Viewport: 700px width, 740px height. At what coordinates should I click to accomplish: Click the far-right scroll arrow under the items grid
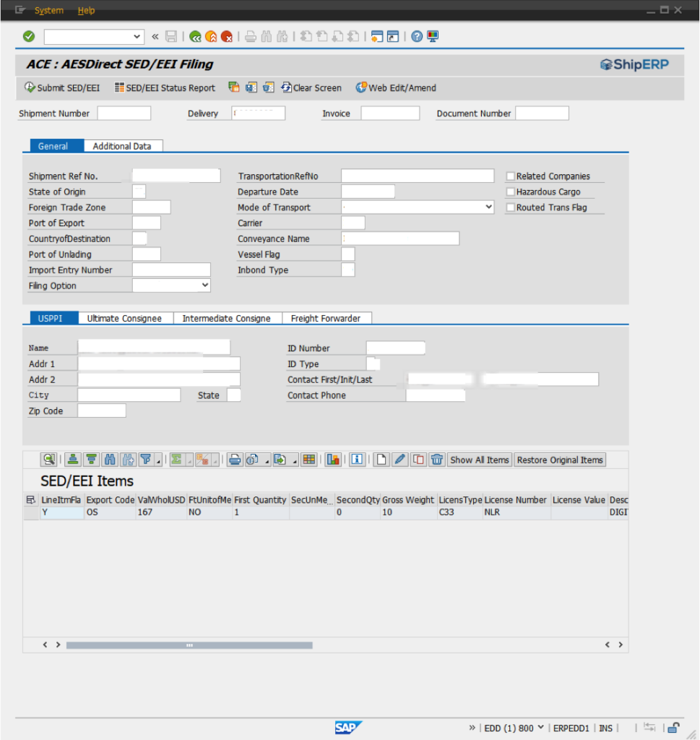click(621, 645)
